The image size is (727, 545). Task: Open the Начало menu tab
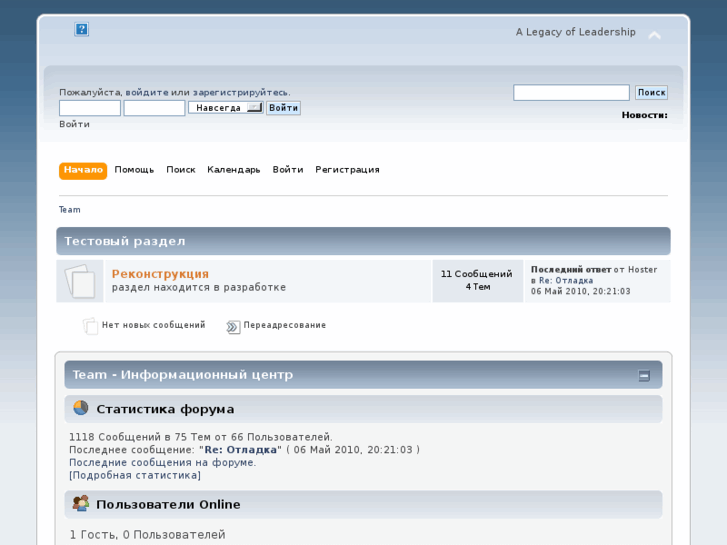[83, 170]
